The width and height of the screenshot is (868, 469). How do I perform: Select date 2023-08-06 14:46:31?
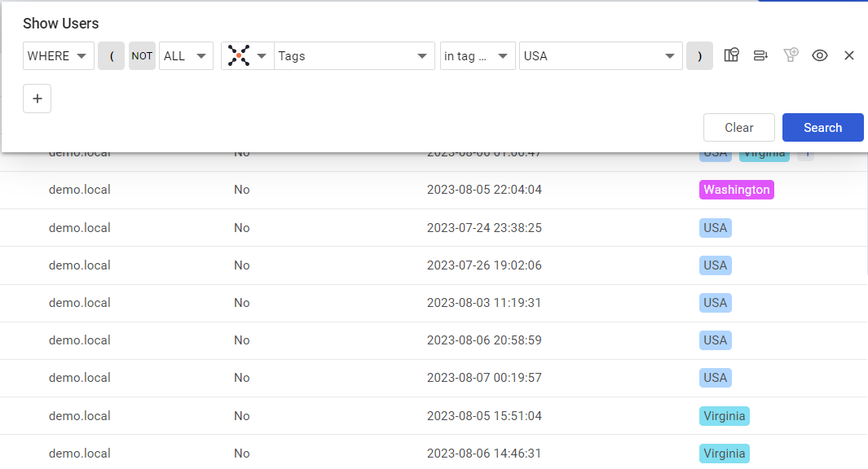tap(484, 454)
